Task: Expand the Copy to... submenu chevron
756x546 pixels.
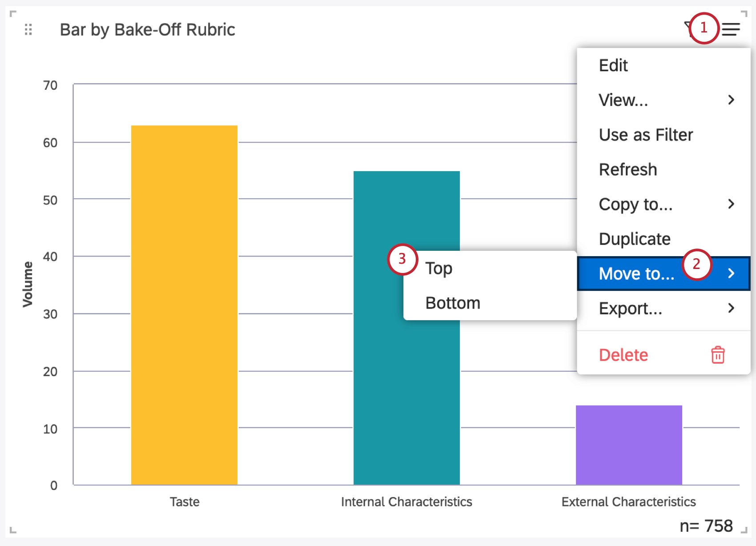Action: pos(732,204)
